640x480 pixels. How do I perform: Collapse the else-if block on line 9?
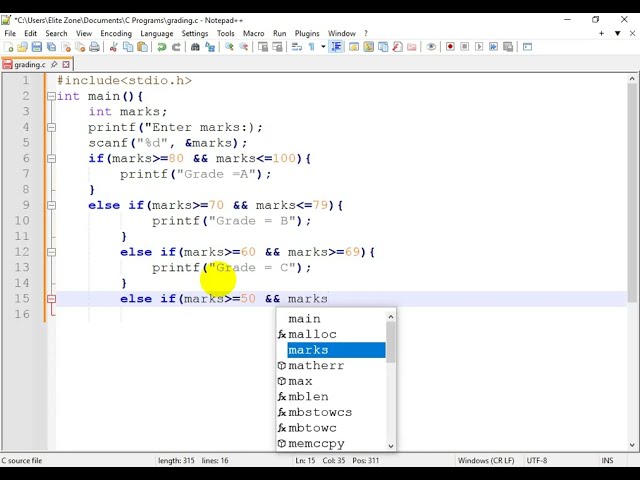[51, 205]
